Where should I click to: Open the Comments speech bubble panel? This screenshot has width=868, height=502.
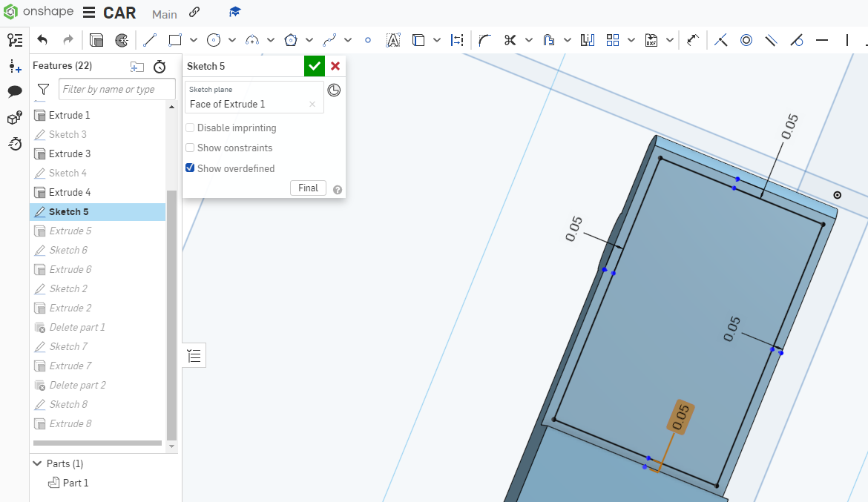[15, 91]
